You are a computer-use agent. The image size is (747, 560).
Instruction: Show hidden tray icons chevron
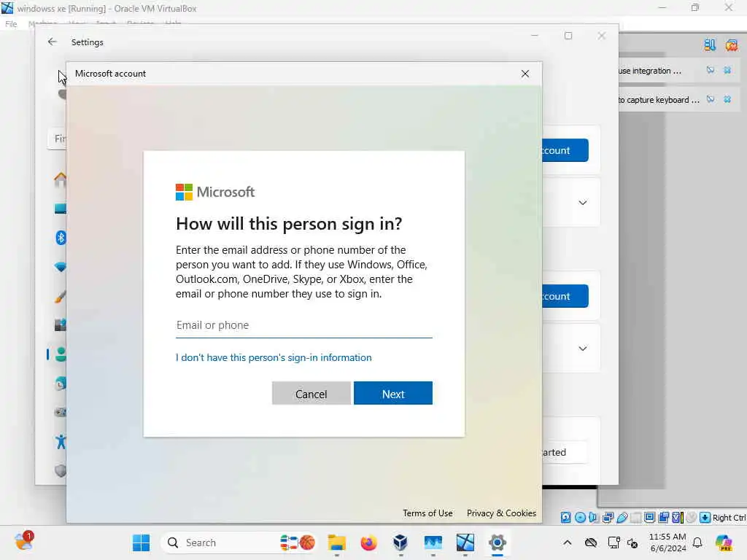click(568, 542)
